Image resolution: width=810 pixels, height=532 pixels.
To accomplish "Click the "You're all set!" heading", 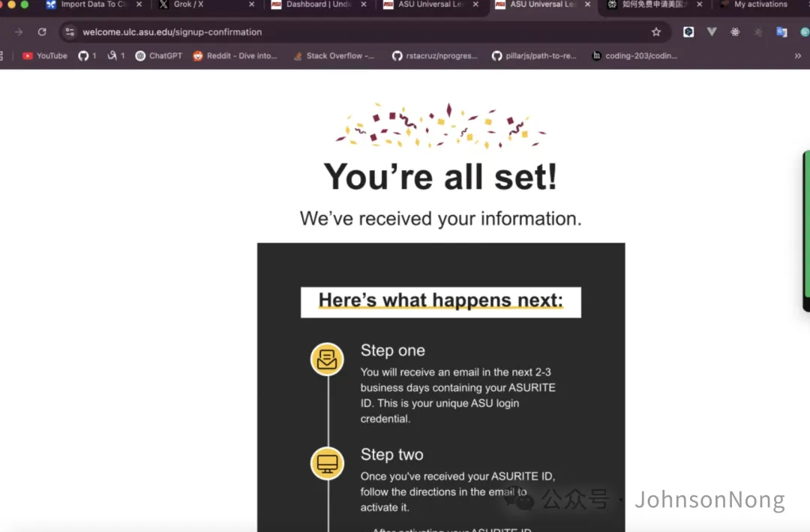I will click(x=441, y=177).
